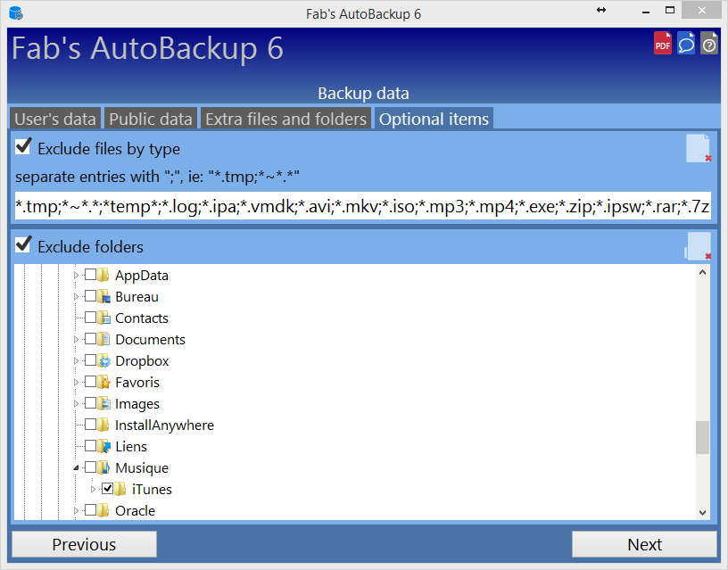Click the Favoris star folder icon
Viewport: 728px width, 570px height.
coord(103,382)
